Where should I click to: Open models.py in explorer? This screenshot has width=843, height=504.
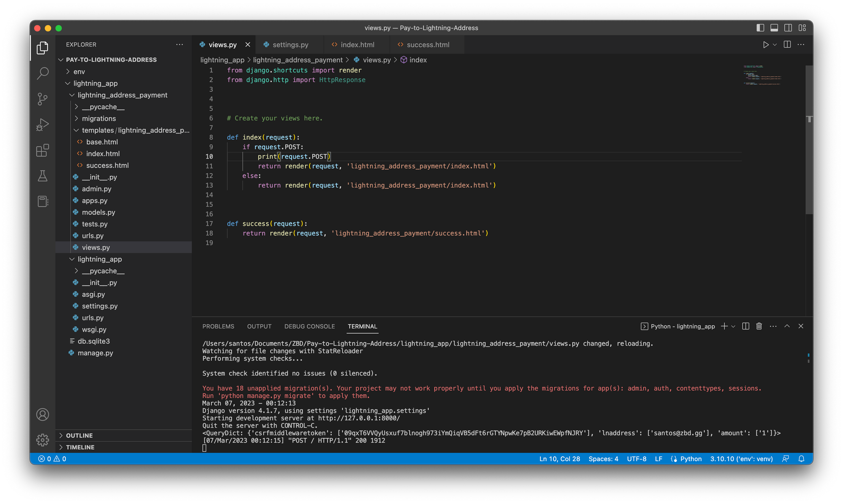point(123,212)
